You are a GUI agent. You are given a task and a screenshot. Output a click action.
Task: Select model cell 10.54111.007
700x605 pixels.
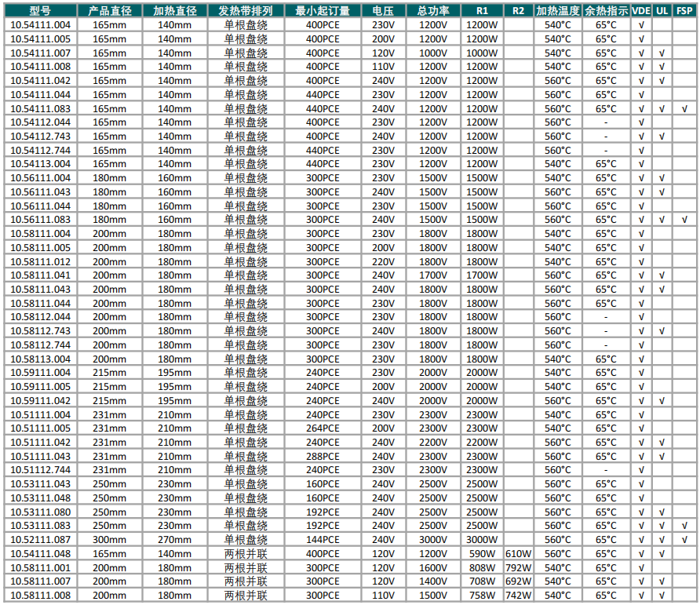pos(41,53)
